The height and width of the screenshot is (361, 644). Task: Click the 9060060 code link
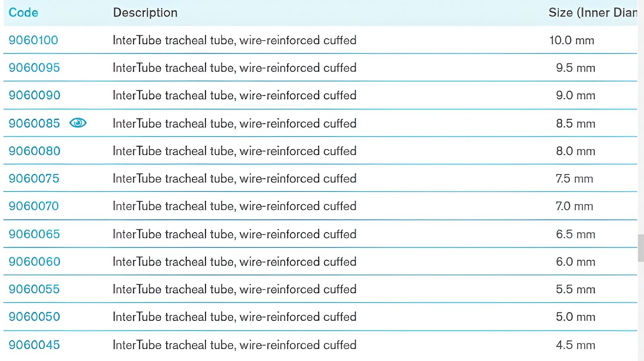[x=35, y=262]
